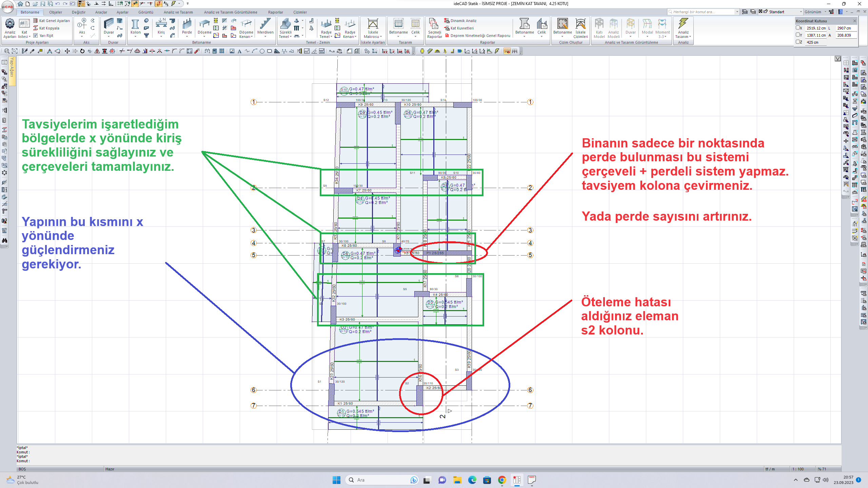Open Kat Genel Ayarları
Image resolution: width=868 pixels, height=488 pixels.
(52, 21)
